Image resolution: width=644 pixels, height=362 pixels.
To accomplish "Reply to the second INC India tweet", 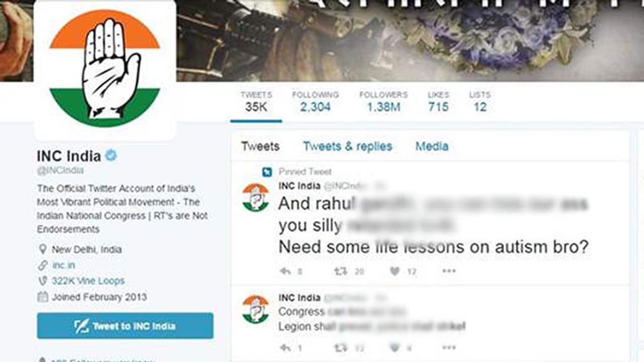I will pos(285,347).
